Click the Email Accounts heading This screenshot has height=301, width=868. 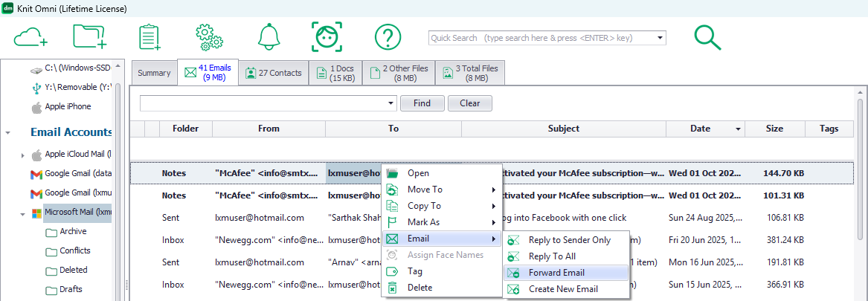(x=71, y=132)
